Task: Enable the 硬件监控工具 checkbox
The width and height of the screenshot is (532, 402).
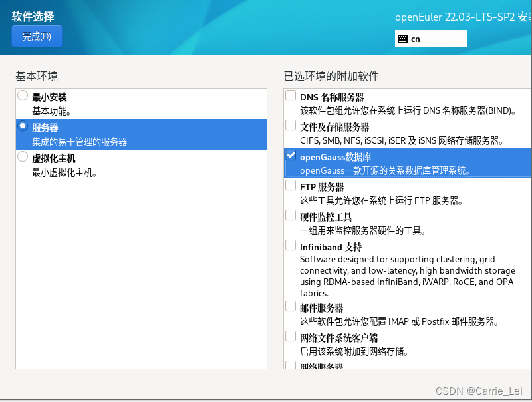Action: click(x=291, y=215)
